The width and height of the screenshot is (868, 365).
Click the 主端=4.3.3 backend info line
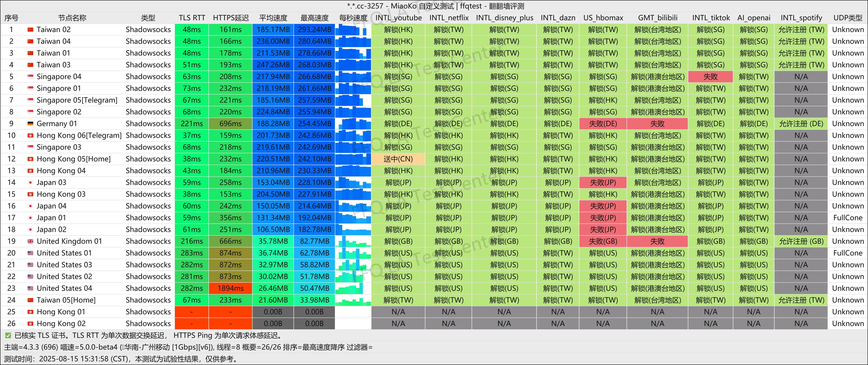[x=188, y=347]
